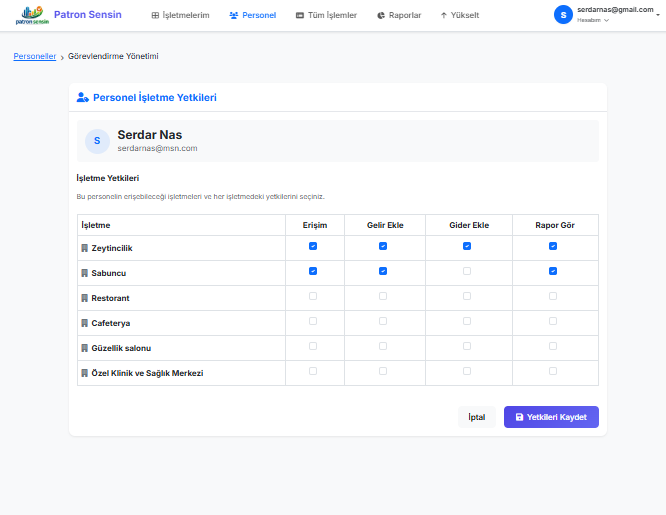Enable Rapor Gör for Güzellik salonu

[553, 346]
